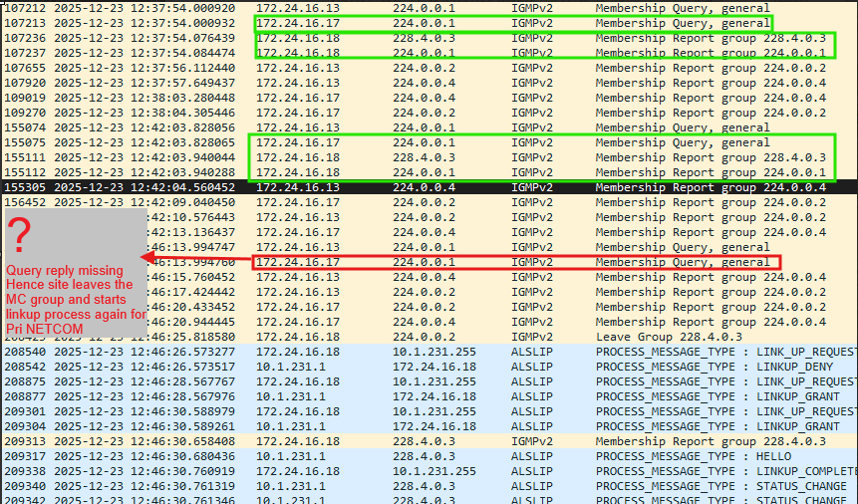Select packet 156452 row
Image resolution: width=858 pixels, height=504 pixels.
429,202
